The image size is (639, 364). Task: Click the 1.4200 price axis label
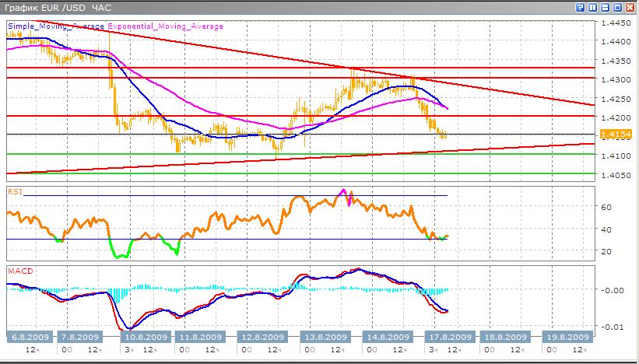pyautogui.click(x=617, y=117)
